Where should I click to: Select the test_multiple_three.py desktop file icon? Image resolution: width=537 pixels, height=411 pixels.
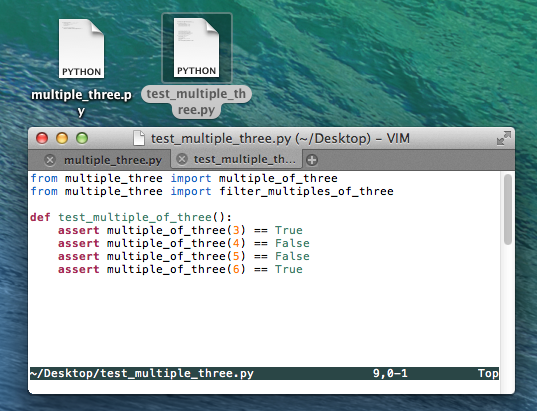tap(197, 48)
